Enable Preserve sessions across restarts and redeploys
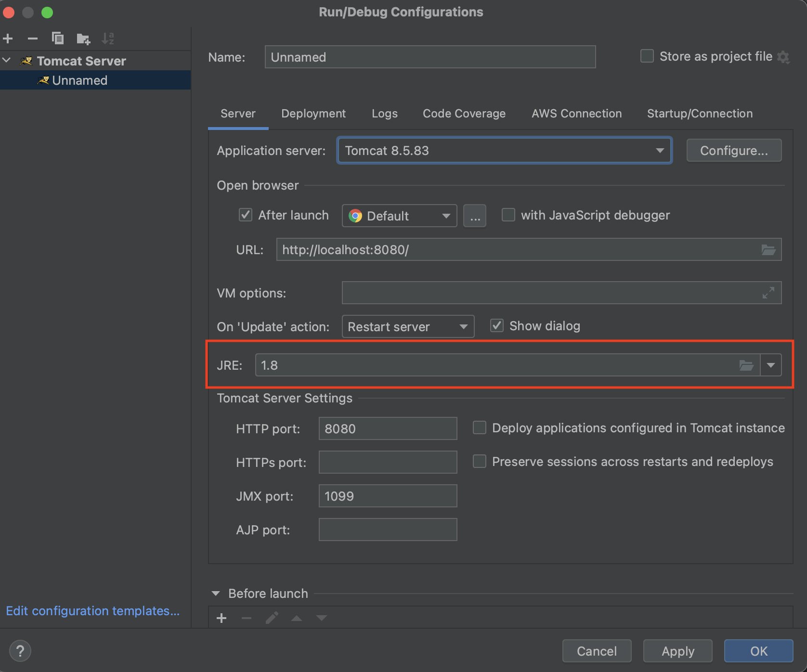Image resolution: width=807 pixels, height=672 pixels. [x=480, y=461]
